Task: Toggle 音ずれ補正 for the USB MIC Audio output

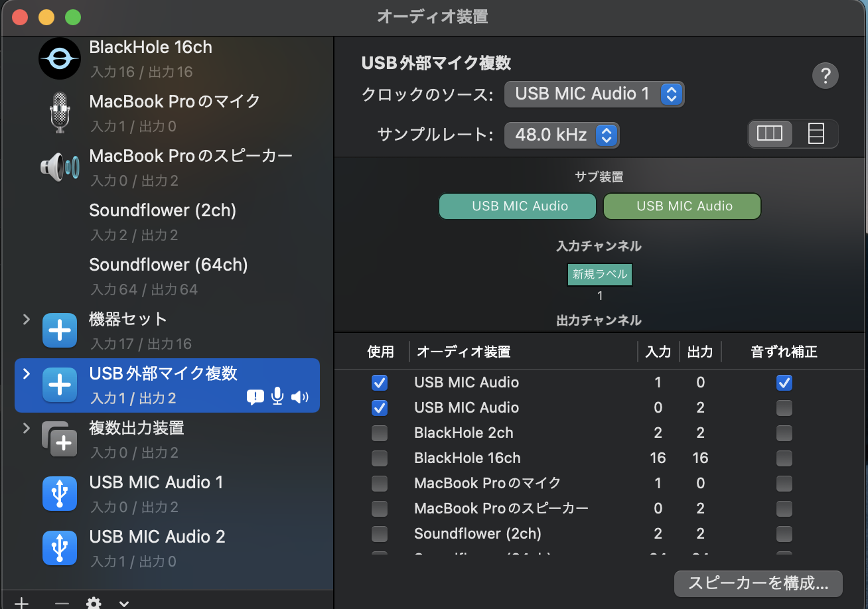Action: pyautogui.click(x=784, y=408)
